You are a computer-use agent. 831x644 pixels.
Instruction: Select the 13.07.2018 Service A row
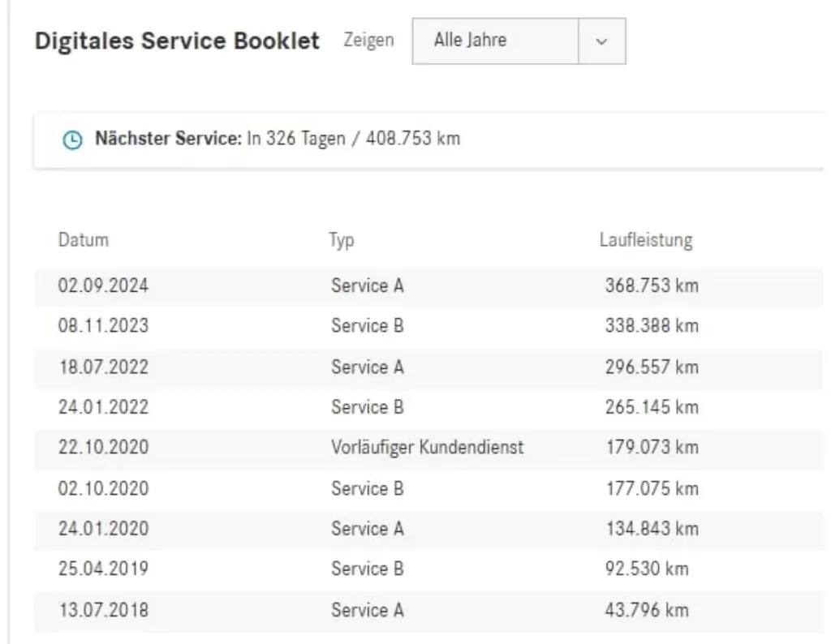coord(429,612)
